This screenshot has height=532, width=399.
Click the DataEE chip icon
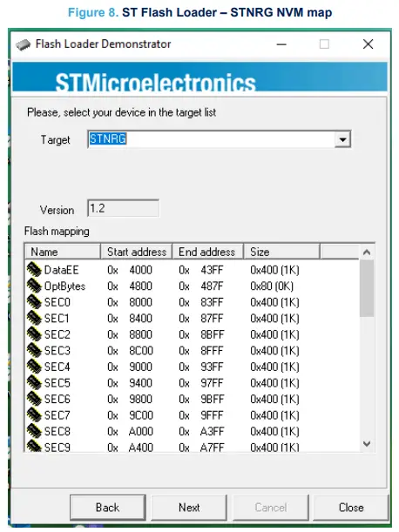point(34,270)
